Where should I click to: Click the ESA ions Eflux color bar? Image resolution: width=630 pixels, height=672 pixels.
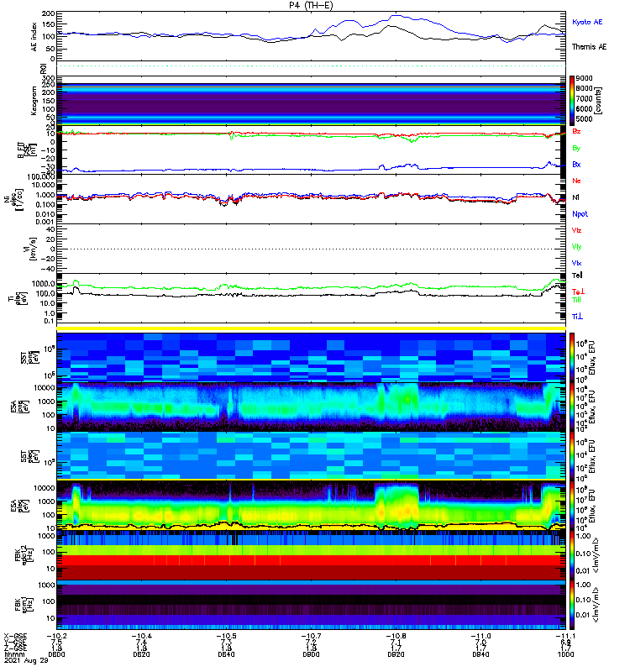pyautogui.click(x=572, y=407)
